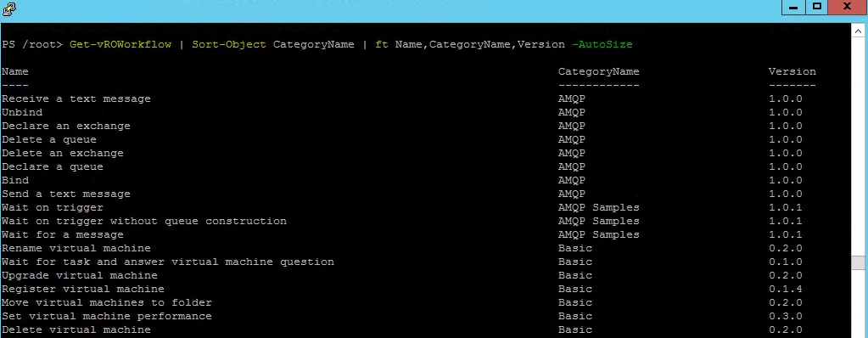This screenshot has width=868, height=338.
Task: Click the Sort-Object cmdlet in the prompt
Action: 228,44
